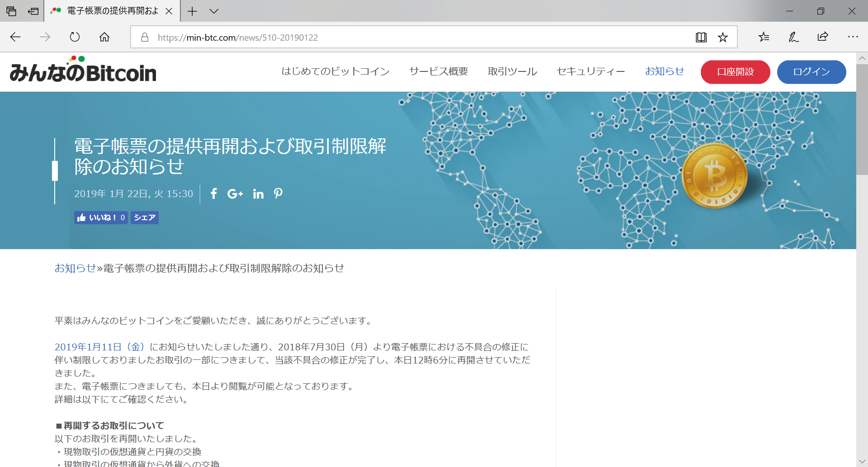Viewport: 868px width, 467px height.
Task: Open a new tab
Action: point(192,11)
